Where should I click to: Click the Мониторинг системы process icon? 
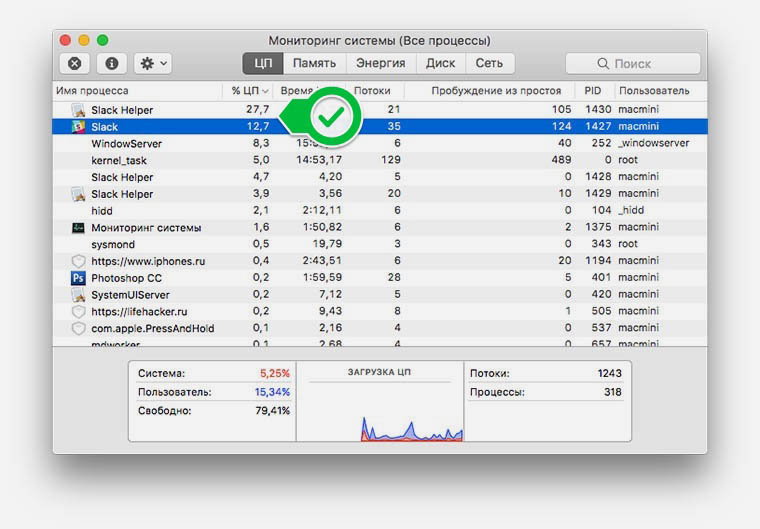tap(78, 227)
